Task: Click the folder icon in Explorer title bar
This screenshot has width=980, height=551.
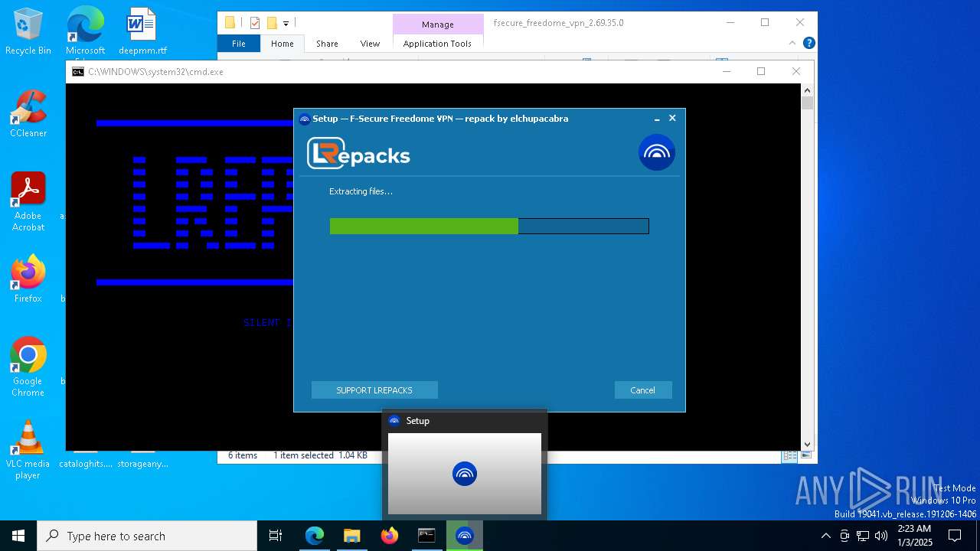Action: [x=230, y=23]
